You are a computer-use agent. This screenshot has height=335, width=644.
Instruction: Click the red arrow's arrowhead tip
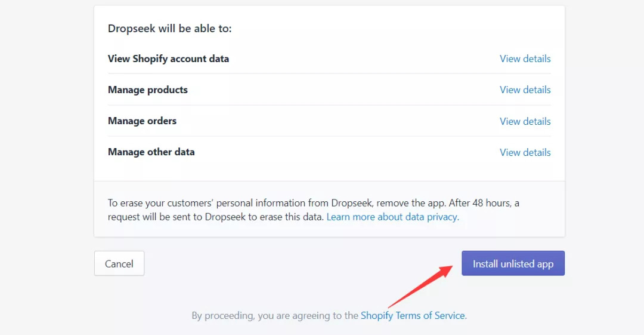(x=451, y=268)
